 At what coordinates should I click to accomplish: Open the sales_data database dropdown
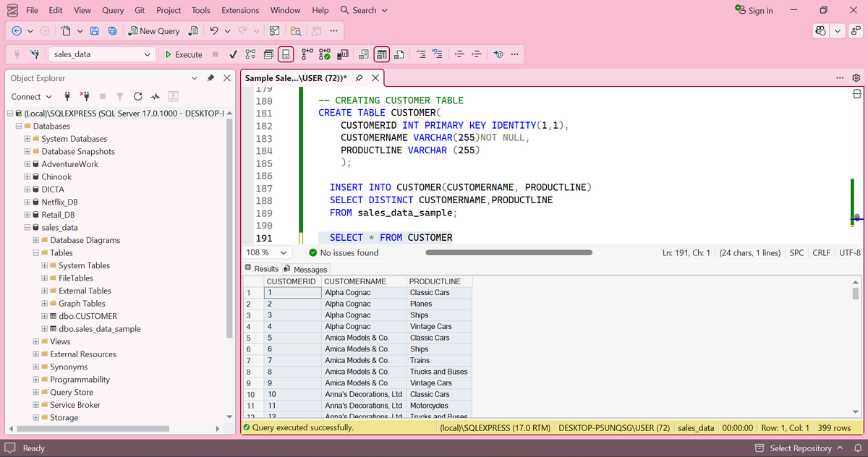(x=148, y=54)
